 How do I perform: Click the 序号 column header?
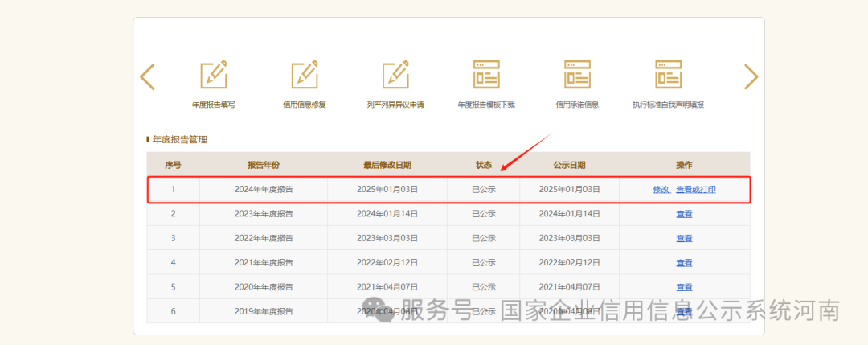point(174,165)
